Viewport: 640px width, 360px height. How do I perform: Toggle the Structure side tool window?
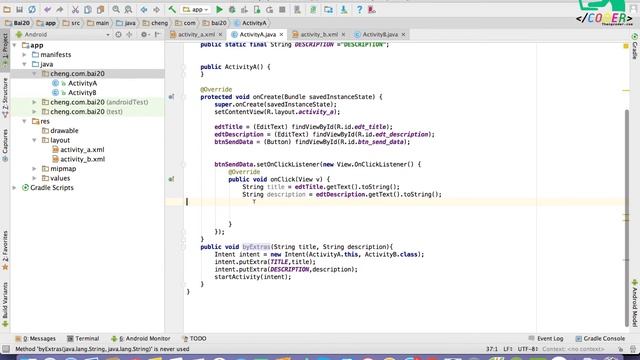tap(5, 98)
